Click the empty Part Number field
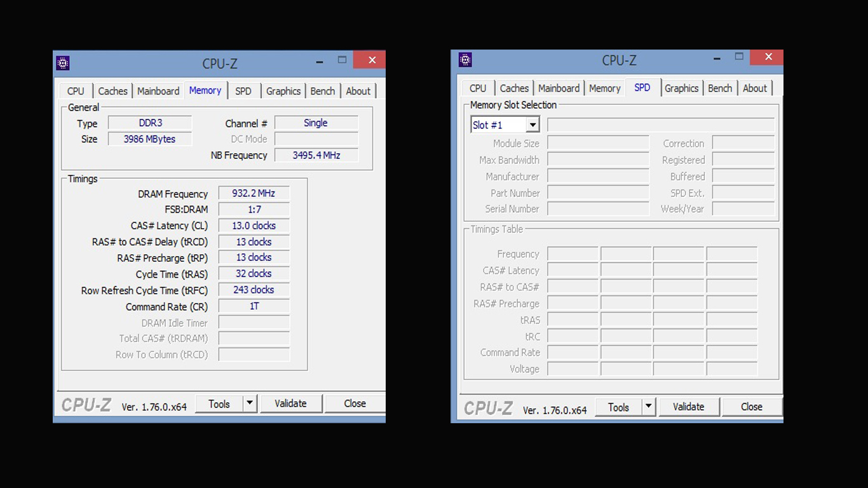The image size is (868, 488). (x=599, y=193)
